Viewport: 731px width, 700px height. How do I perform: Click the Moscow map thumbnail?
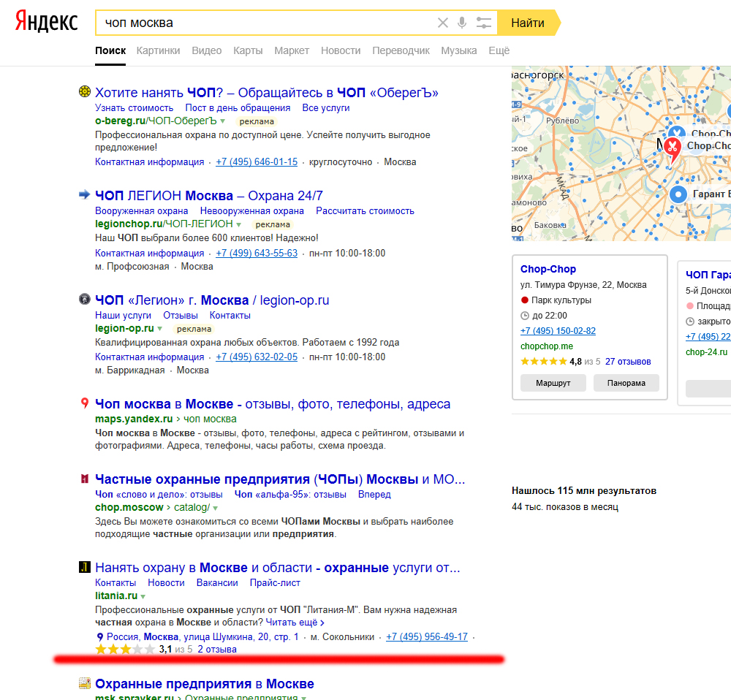[x=621, y=153]
